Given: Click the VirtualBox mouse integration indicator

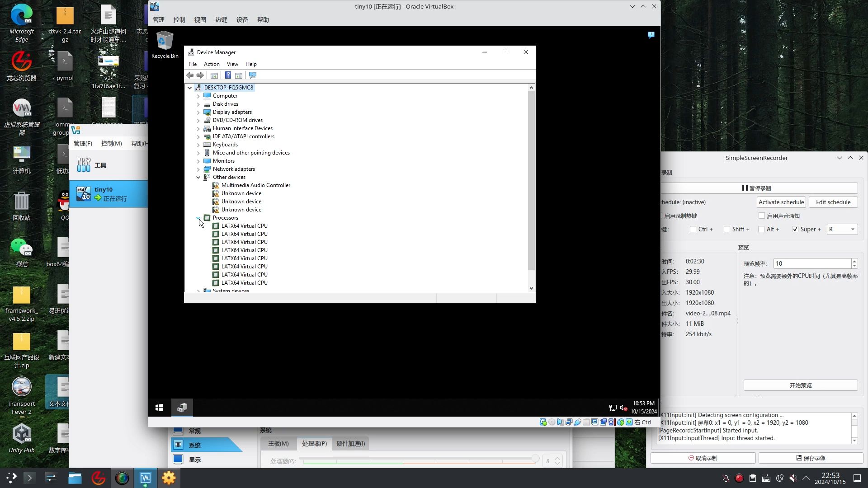Looking at the screenshot, I should pyautogui.click(x=621, y=422).
